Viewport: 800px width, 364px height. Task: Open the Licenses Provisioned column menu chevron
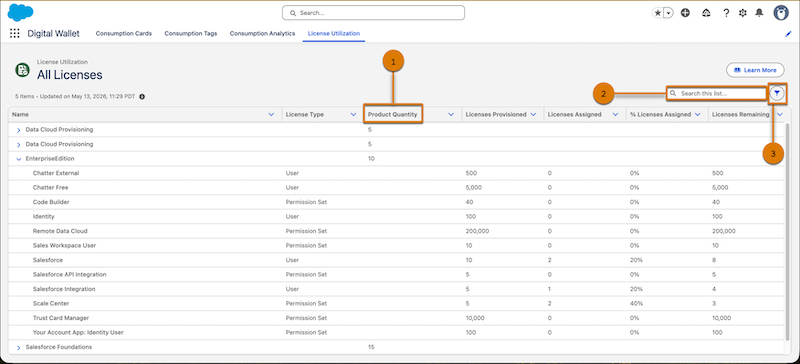pyautogui.click(x=533, y=115)
